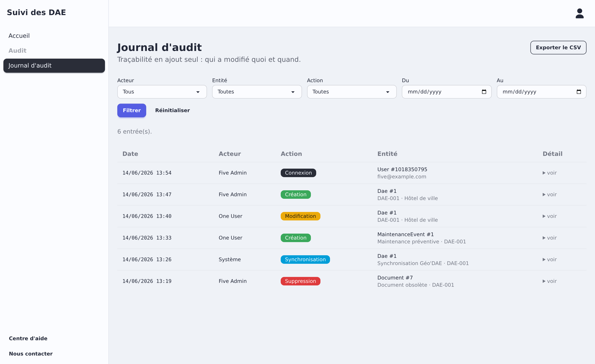Open the user profile icon

[x=579, y=14]
